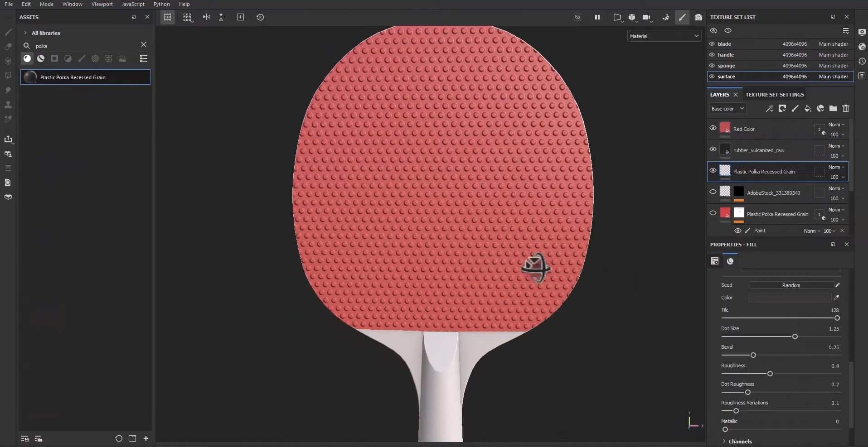Screen dimensions: 868x447
Task: Click the delete layer trash icon
Action: [x=845, y=109]
